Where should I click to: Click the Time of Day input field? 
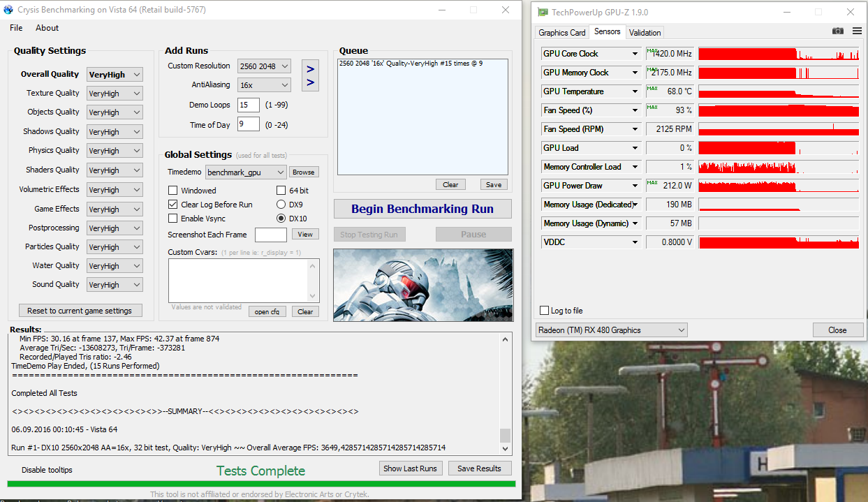[248, 124]
